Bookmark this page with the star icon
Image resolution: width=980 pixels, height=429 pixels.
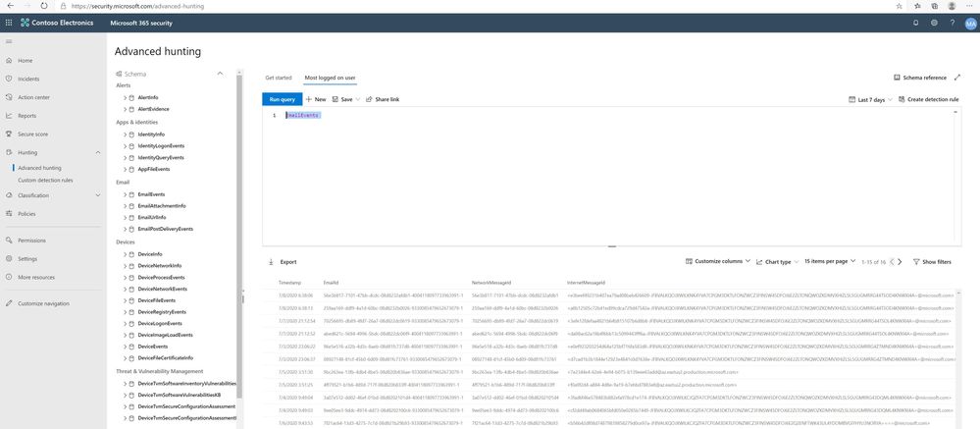(x=899, y=6)
